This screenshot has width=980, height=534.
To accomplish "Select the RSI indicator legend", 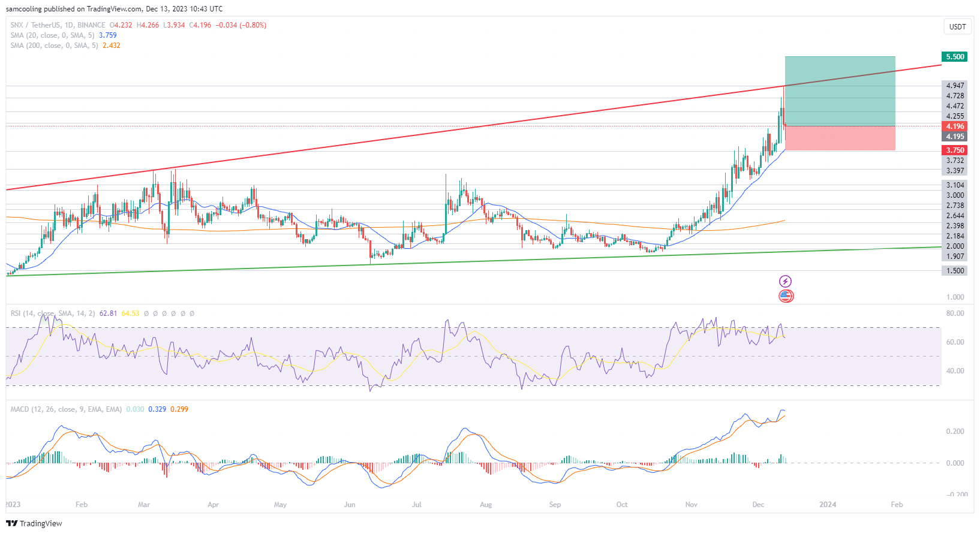I will (x=52, y=313).
